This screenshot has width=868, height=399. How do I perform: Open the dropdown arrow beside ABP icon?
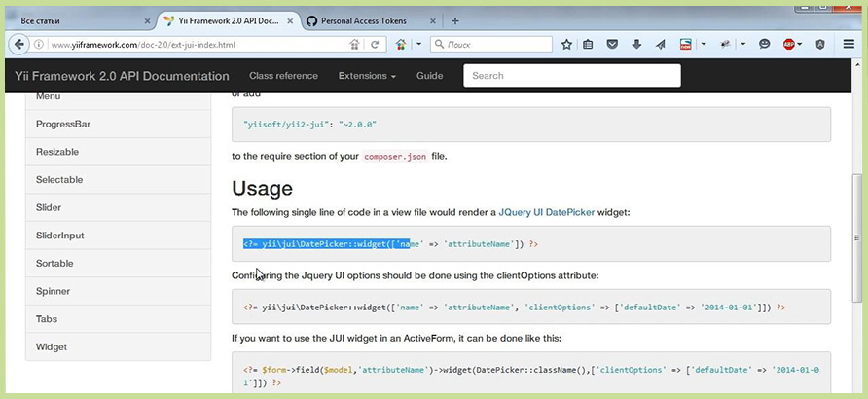coord(800,45)
